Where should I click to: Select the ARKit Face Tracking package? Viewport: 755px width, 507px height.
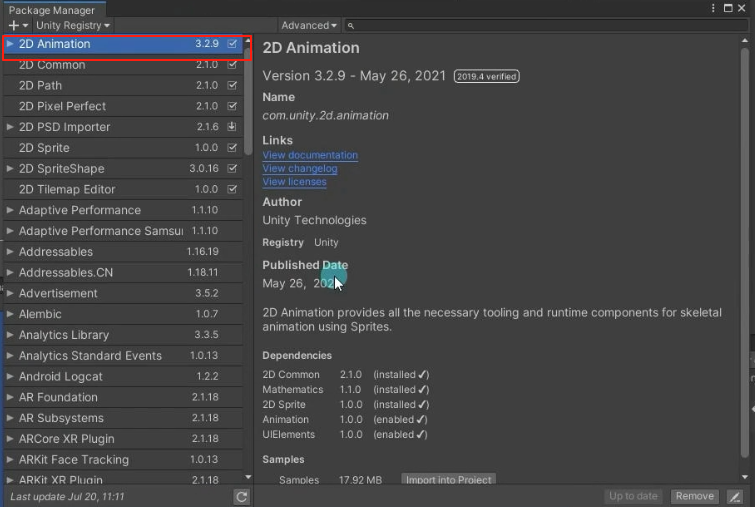[123, 459]
